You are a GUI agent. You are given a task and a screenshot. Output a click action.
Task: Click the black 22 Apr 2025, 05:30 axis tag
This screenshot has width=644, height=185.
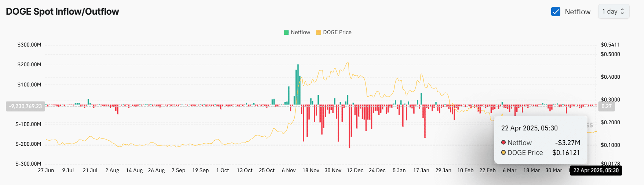(596, 170)
